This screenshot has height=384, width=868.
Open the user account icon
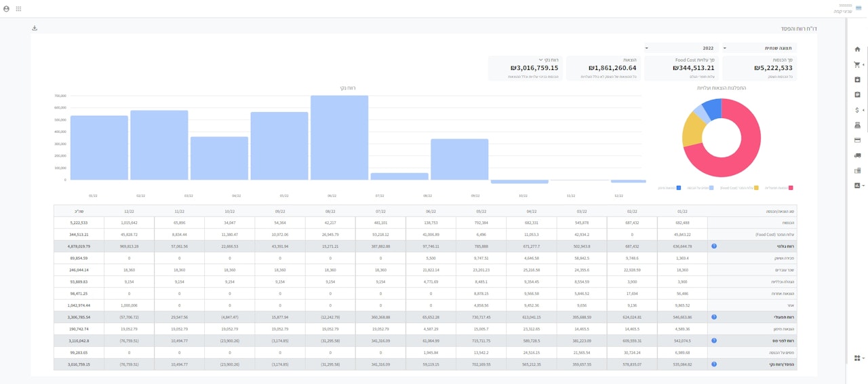tap(6, 9)
